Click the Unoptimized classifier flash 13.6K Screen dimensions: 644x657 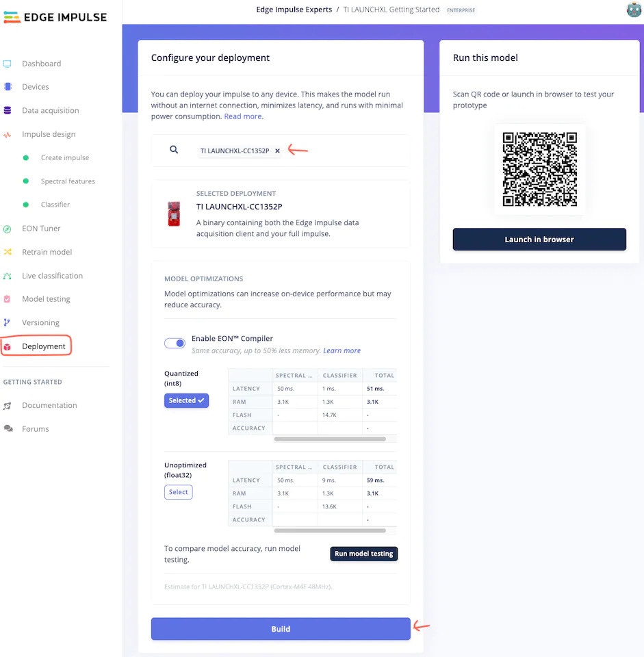[329, 506]
